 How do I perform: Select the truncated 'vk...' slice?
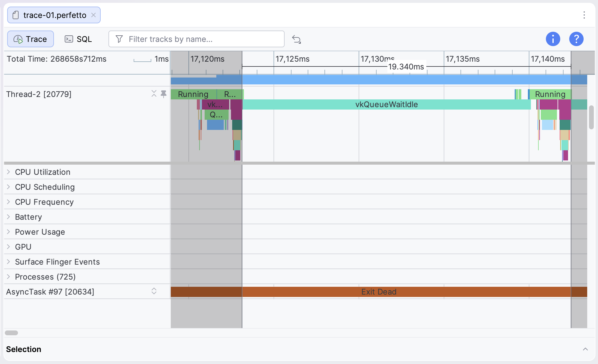pyautogui.click(x=215, y=104)
